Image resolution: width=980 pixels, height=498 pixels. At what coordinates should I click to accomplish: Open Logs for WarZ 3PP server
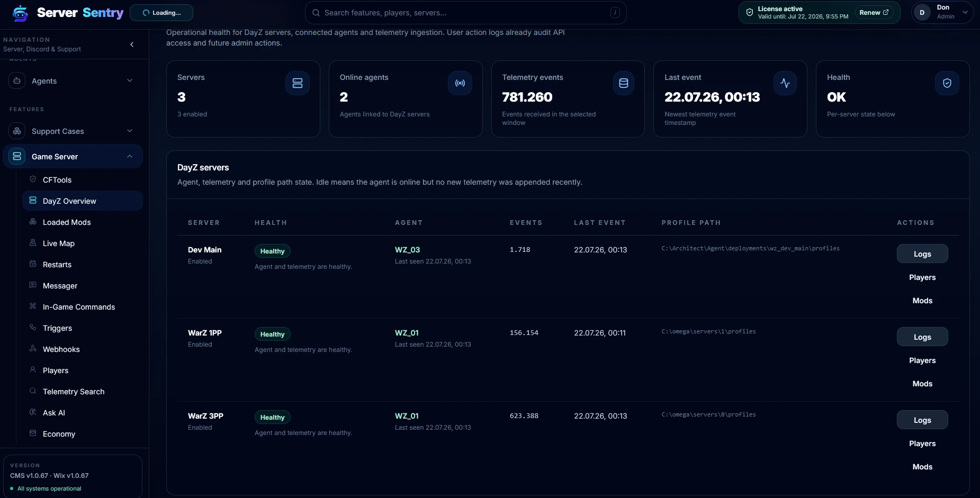(922, 420)
